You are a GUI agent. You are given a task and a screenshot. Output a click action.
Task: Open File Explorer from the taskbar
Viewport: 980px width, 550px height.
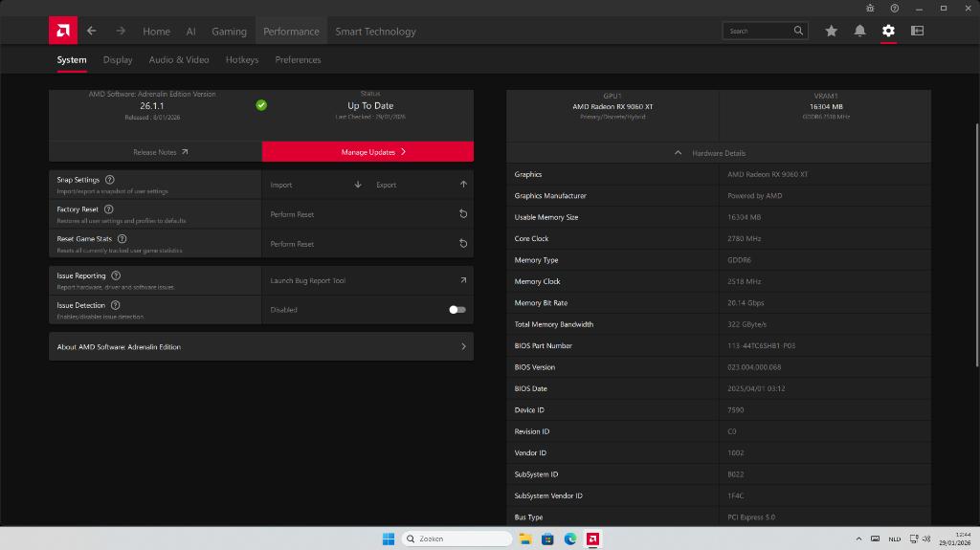coord(525,539)
